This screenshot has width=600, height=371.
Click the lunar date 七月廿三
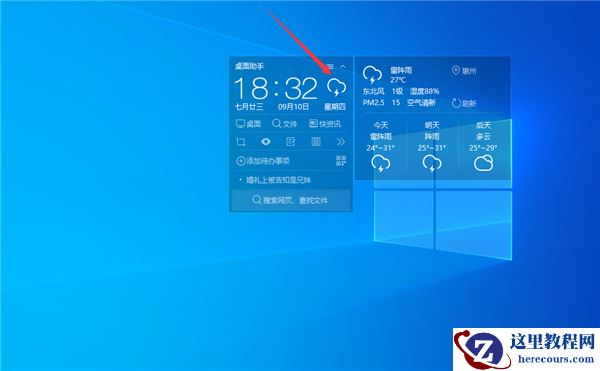(x=249, y=107)
